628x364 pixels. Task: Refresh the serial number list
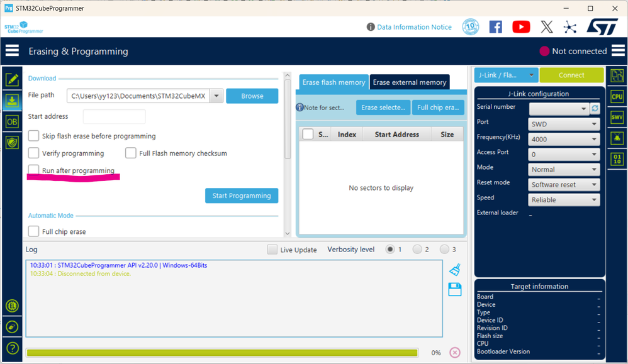coord(595,108)
